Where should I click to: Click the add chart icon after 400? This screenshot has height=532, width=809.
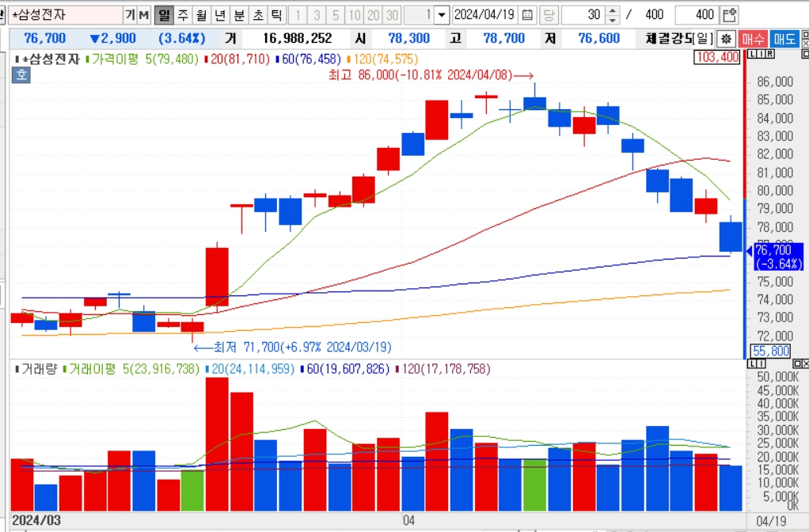(730, 15)
